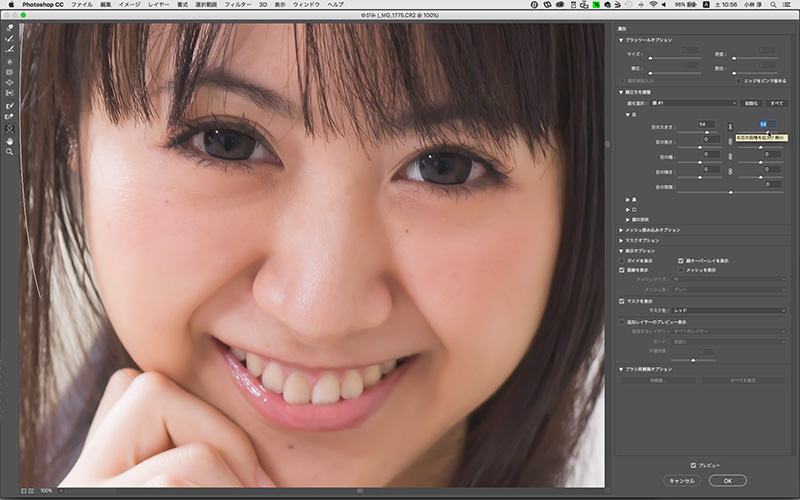Image resolution: width=800 pixels, height=500 pixels.
Task: Click the link icon for eye tilt (目の傾き)
Action: pyautogui.click(x=730, y=171)
